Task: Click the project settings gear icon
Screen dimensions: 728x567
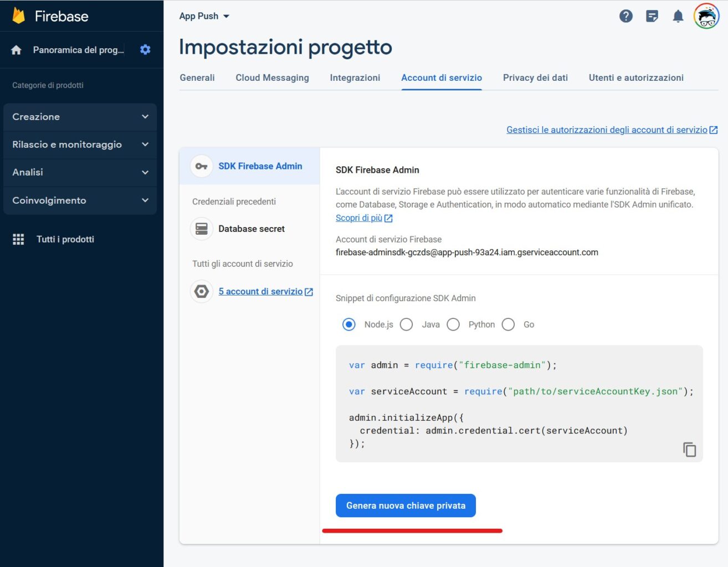Action: 145,49
